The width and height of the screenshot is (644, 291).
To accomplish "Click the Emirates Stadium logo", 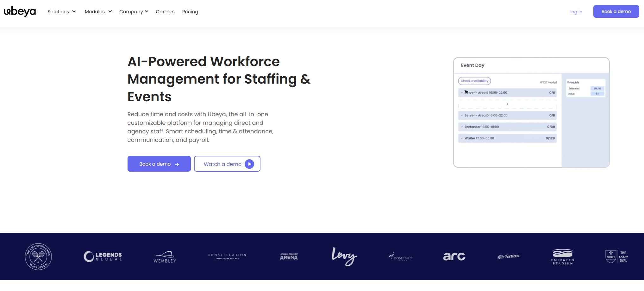I will click(x=562, y=257).
